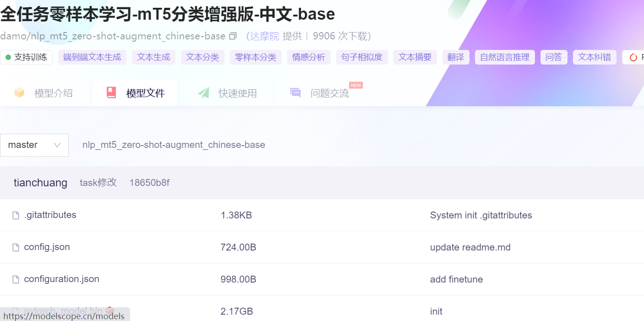
Task: Open the config.json file
Action: pyautogui.click(x=47, y=247)
